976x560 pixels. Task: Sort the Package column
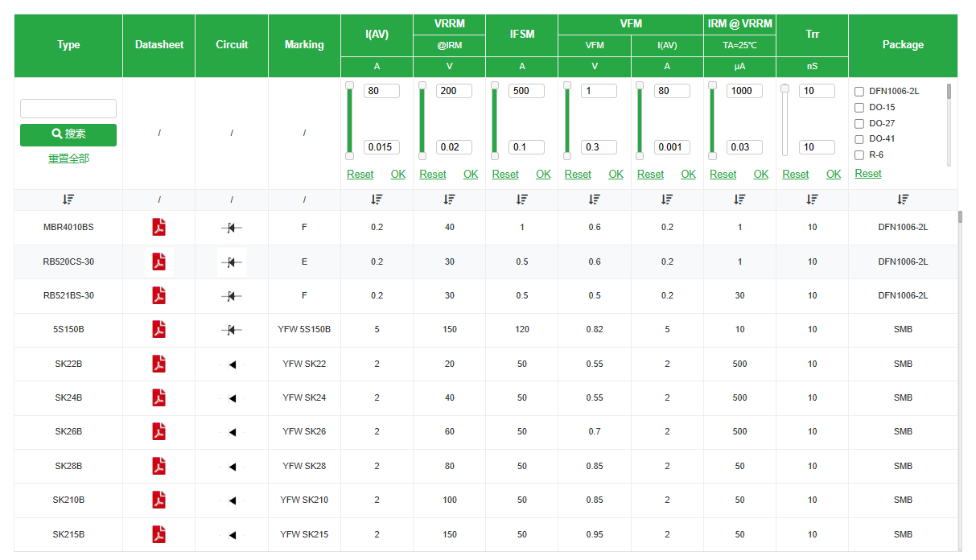point(903,200)
